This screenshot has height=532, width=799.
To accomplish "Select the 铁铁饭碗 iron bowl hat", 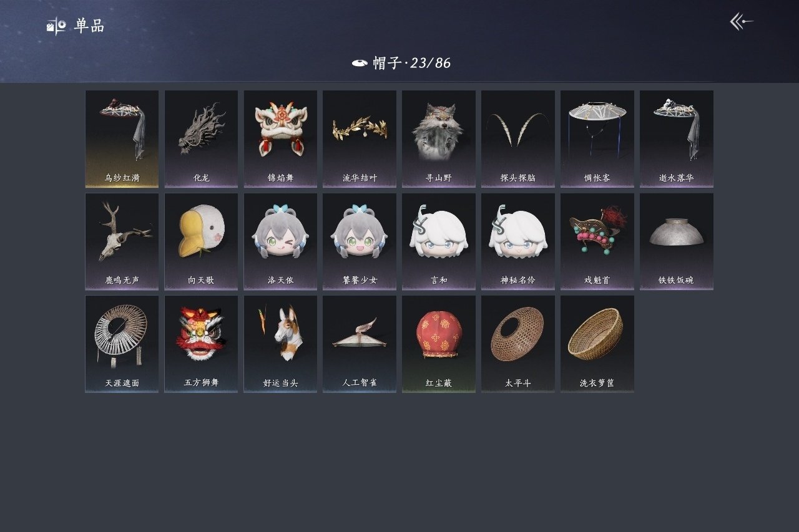I will [677, 241].
